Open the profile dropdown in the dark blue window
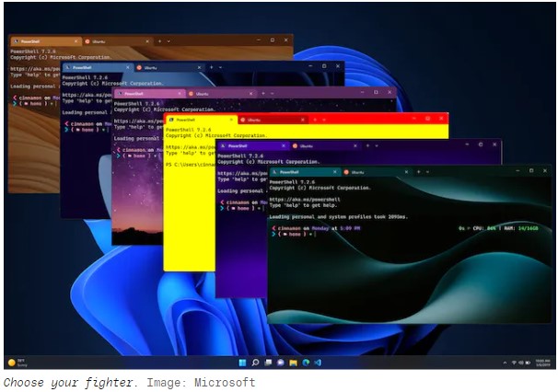The height and width of the screenshot is (392, 558). (220, 67)
